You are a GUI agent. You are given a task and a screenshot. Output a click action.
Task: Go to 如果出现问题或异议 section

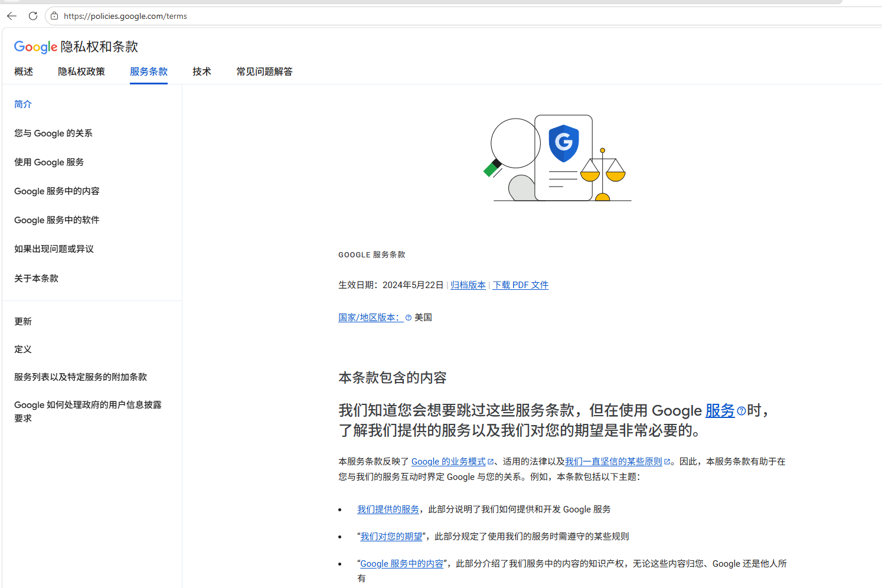[x=54, y=249]
